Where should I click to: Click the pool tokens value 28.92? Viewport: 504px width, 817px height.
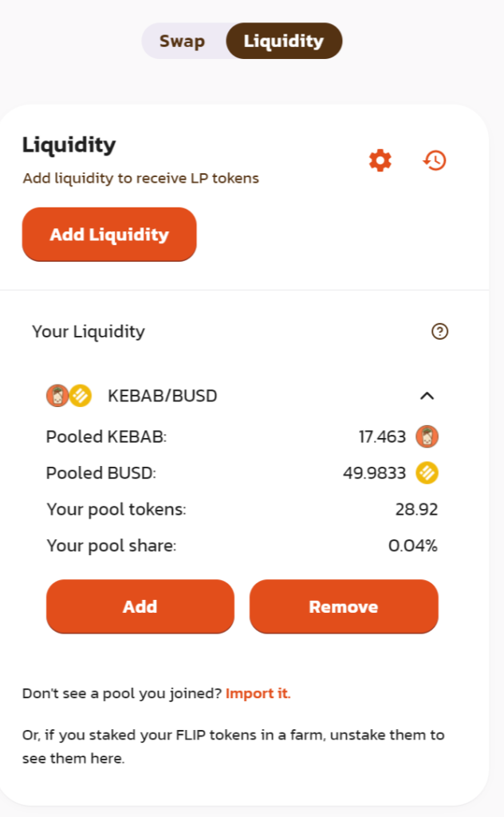click(x=416, y=509)
